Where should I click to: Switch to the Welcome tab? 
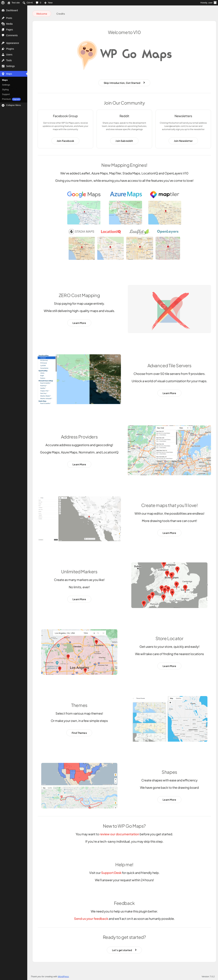(42, 14)
